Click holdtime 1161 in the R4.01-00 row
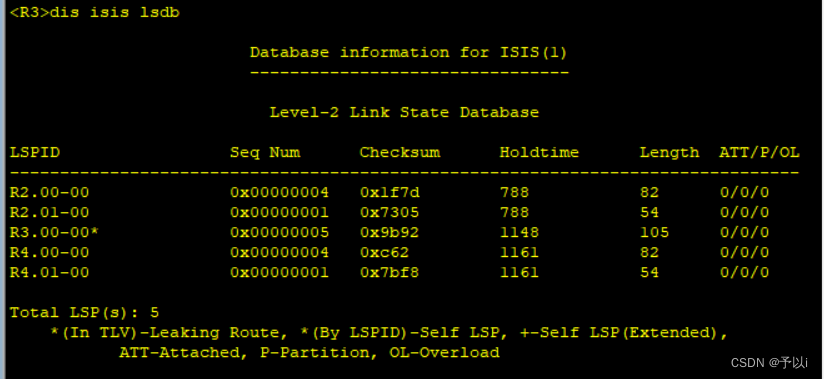This screenshot has height=379, width=824. pos(519,273)
